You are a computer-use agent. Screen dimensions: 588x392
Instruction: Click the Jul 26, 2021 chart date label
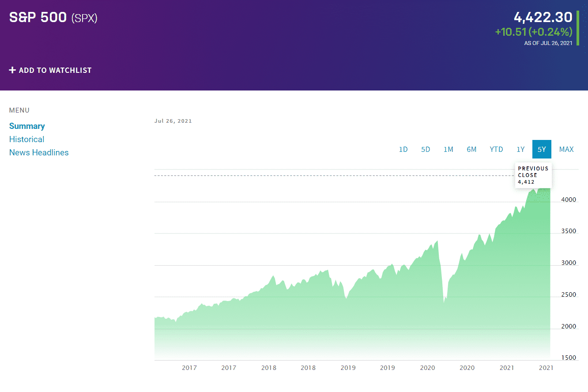point(173,121)
